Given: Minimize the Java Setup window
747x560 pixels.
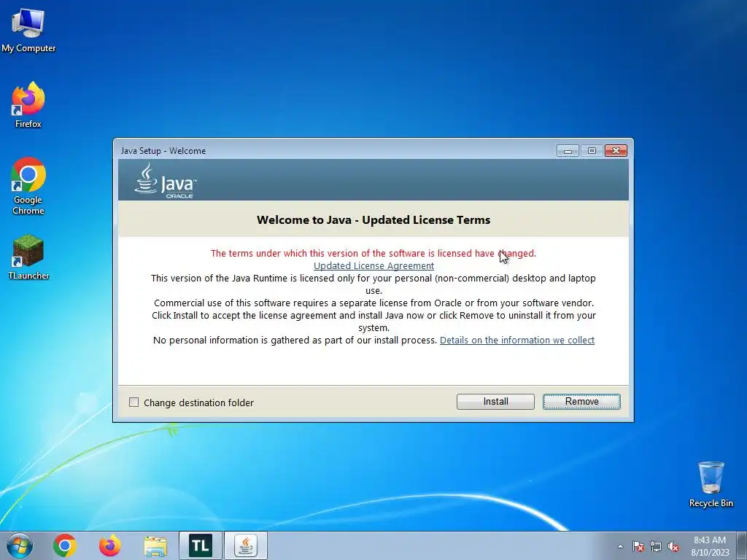Looking at the screenshot, I should 568,150.
